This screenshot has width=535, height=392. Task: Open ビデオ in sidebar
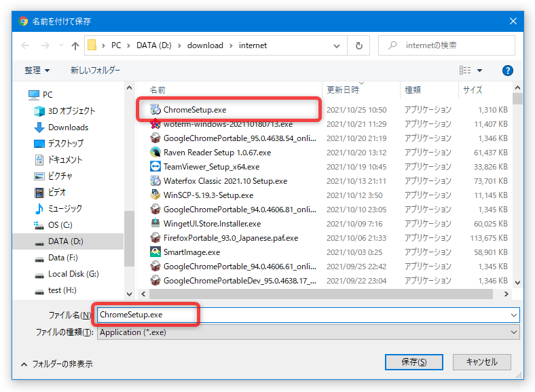click(x=50, y=192)
